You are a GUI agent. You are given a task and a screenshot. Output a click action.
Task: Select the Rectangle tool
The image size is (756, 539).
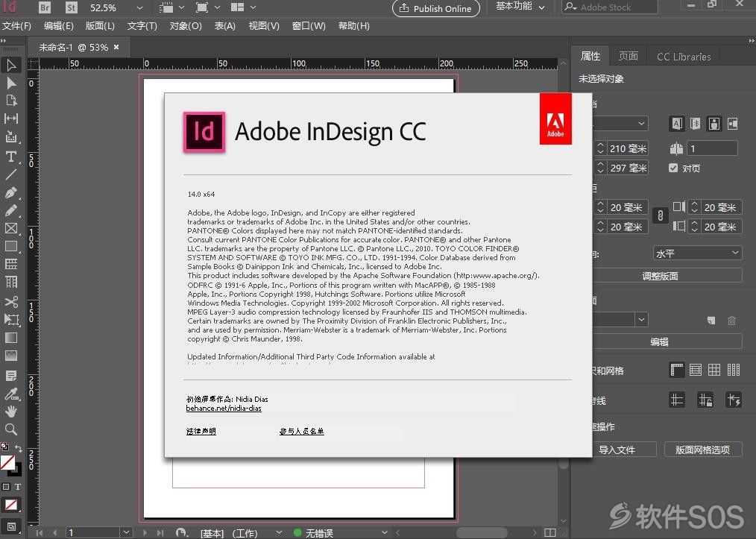tap(11, 246)
